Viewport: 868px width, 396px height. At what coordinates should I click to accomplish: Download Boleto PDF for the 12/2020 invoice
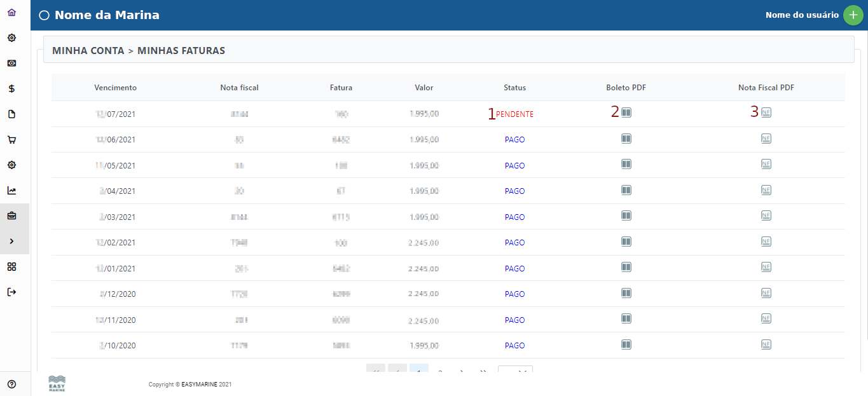(x=626, y=293)
